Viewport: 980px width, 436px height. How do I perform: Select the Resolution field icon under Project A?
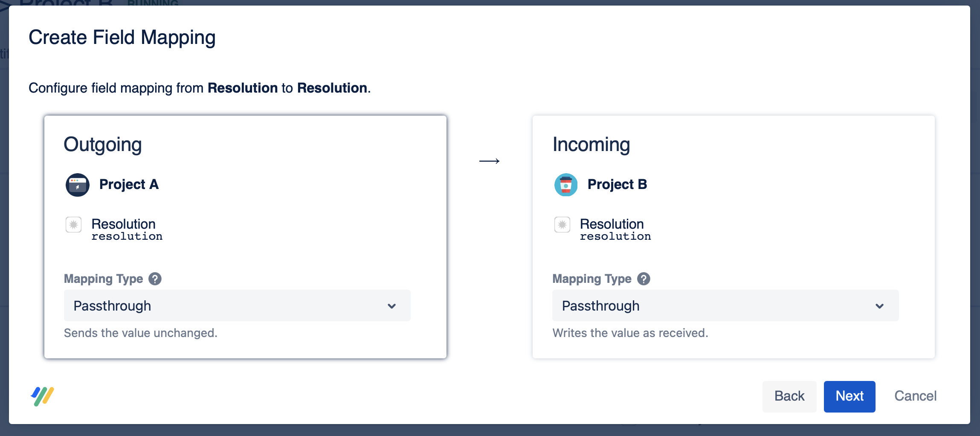74,225
